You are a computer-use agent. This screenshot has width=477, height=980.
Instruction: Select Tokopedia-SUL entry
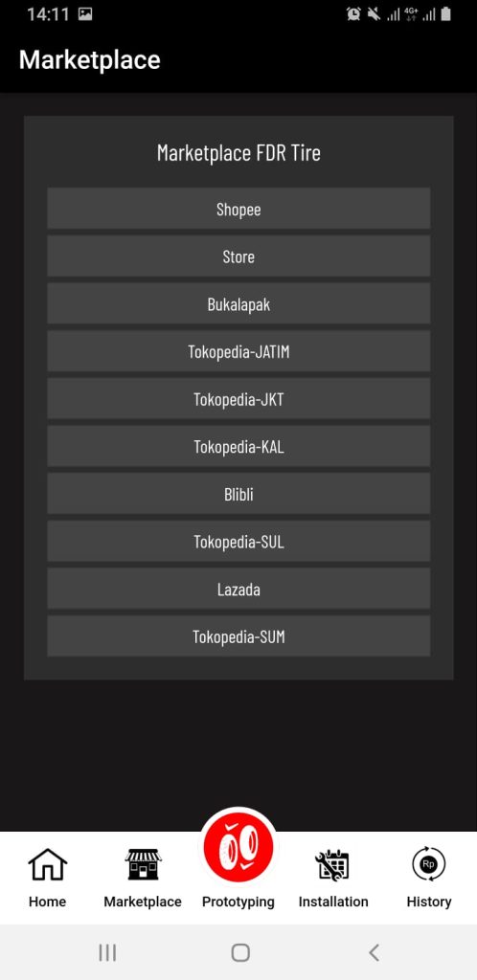pos(238,542)
